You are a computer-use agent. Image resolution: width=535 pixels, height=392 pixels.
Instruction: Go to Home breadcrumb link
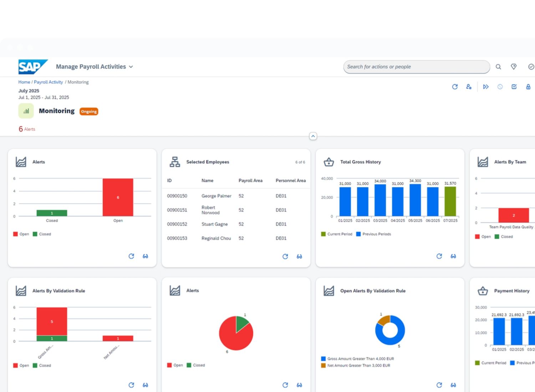click(x=24, y=82)
